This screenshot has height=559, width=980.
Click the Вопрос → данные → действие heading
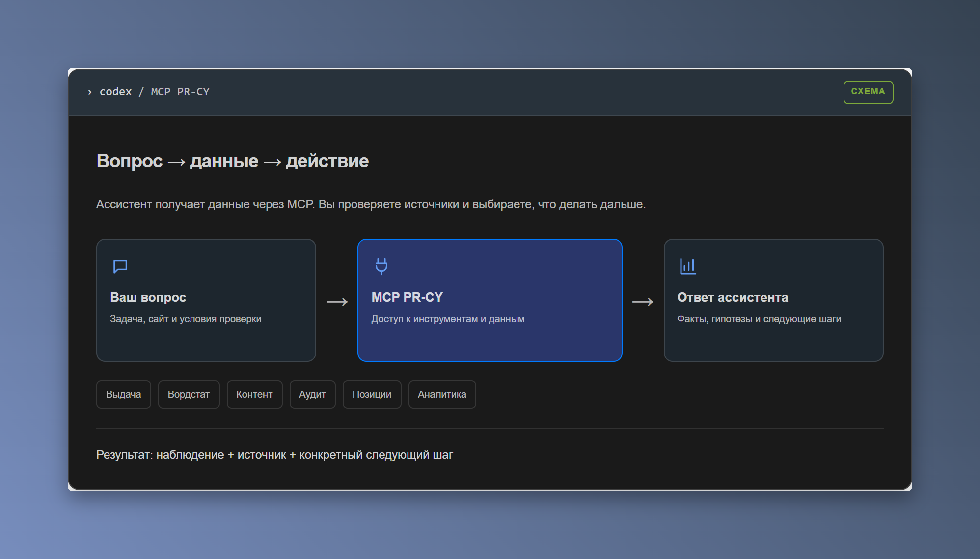tap(232, 161)
